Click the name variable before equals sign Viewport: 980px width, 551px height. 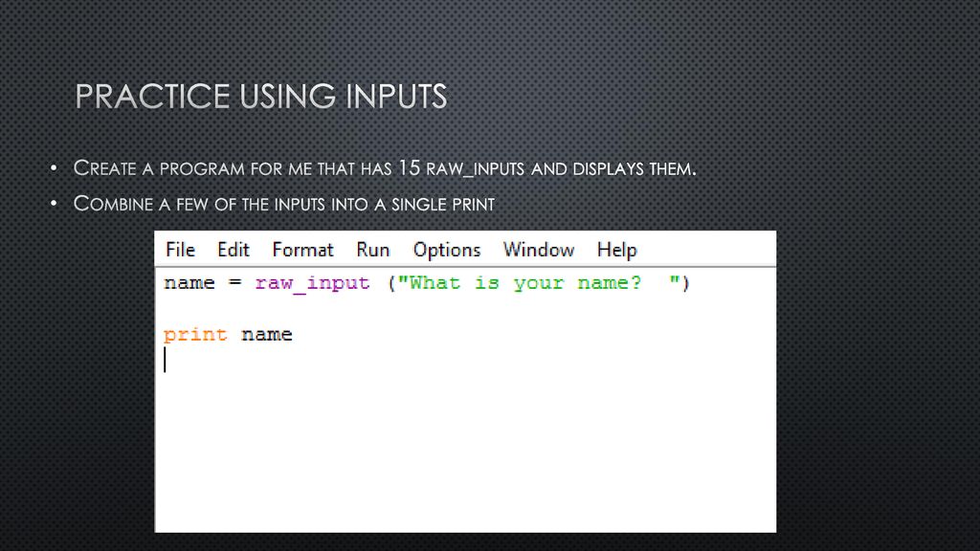pyautogui.click(x=189, y=283)
